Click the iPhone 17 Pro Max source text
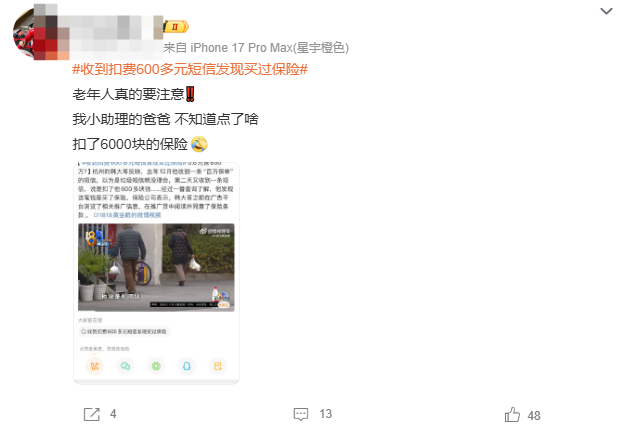This screenshot has height=434, width=625. click(256, 48)
